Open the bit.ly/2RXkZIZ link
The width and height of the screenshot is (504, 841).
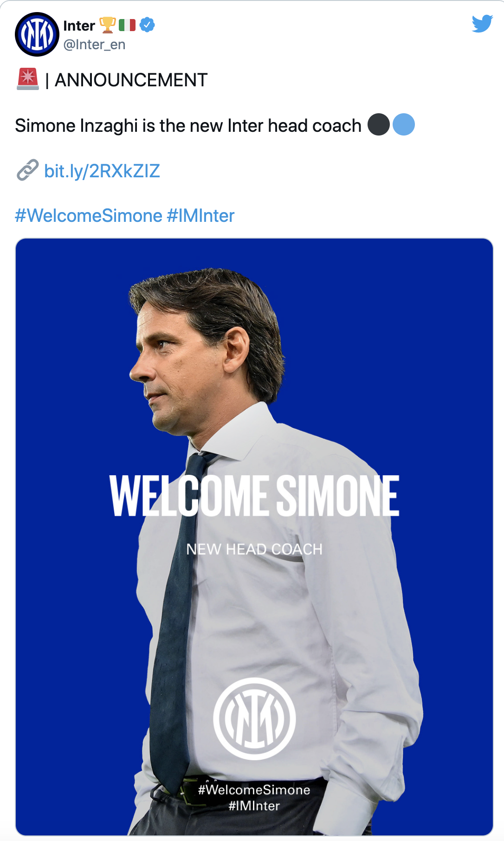(x=102, y=171)
